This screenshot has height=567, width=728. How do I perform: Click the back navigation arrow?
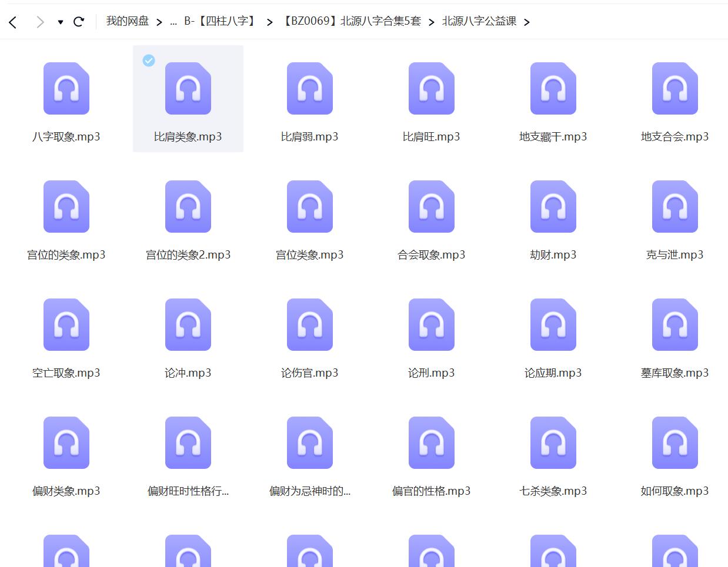13,22
